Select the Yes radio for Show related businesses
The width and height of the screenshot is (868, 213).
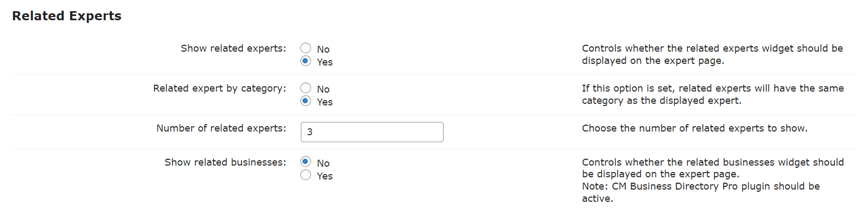point(306,175)
